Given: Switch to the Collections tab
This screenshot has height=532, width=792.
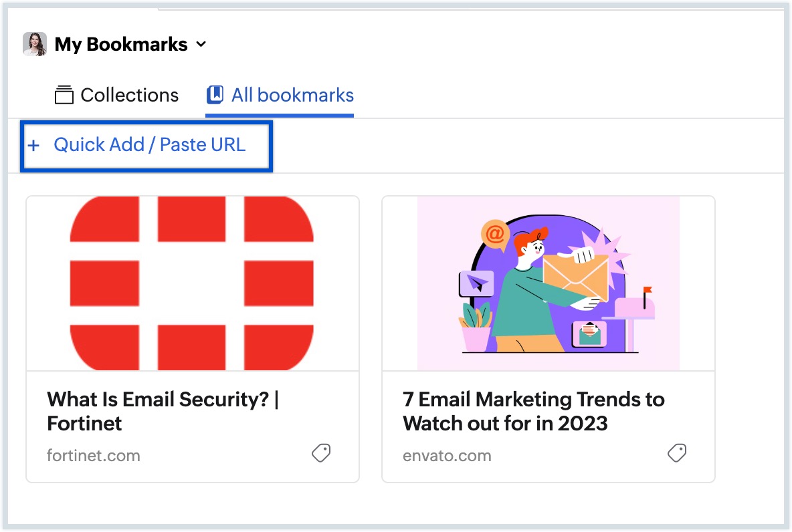Looking at the screenshot, I should (116, 95).
